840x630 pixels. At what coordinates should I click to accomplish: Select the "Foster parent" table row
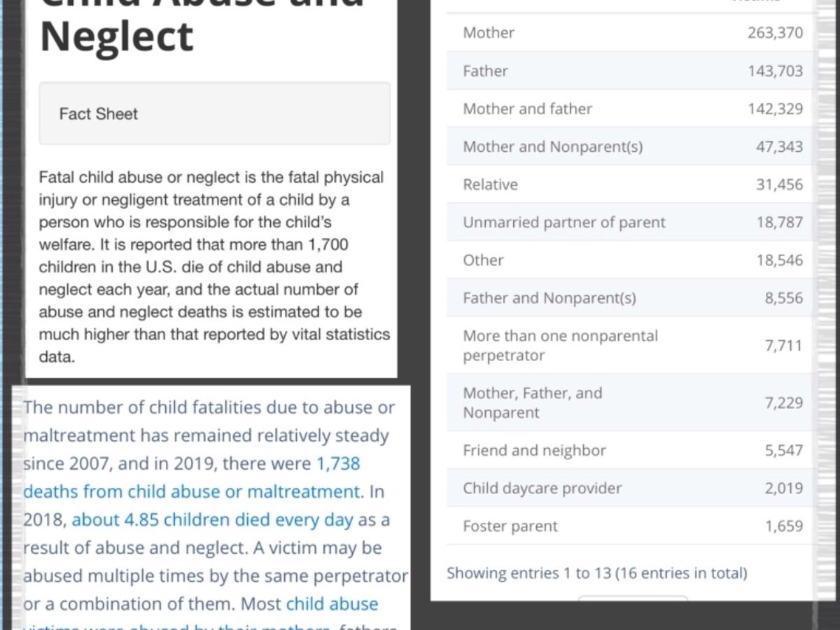[x=629, y=526]
